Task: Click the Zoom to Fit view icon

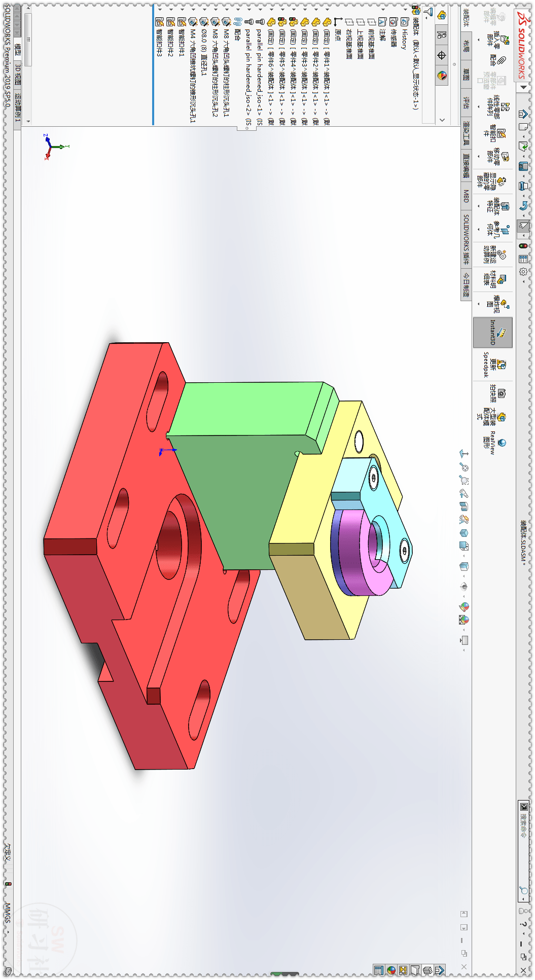Action: [463, 467]
